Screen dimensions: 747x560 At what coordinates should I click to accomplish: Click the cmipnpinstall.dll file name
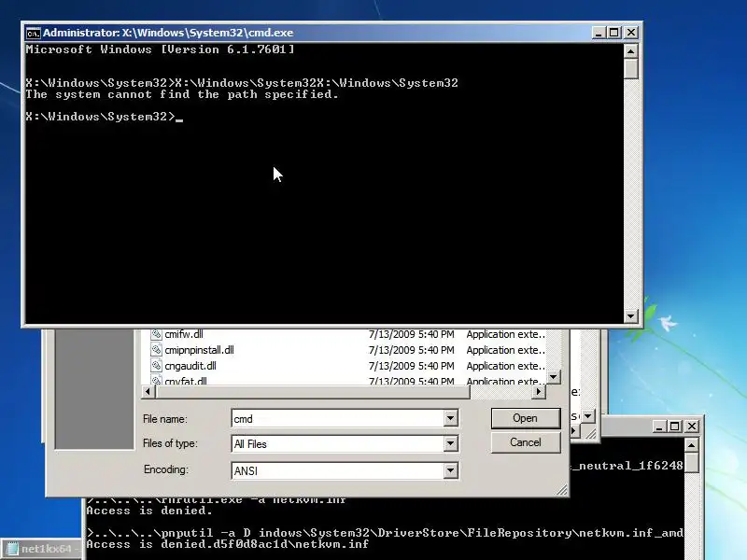(x=199, y=350)
